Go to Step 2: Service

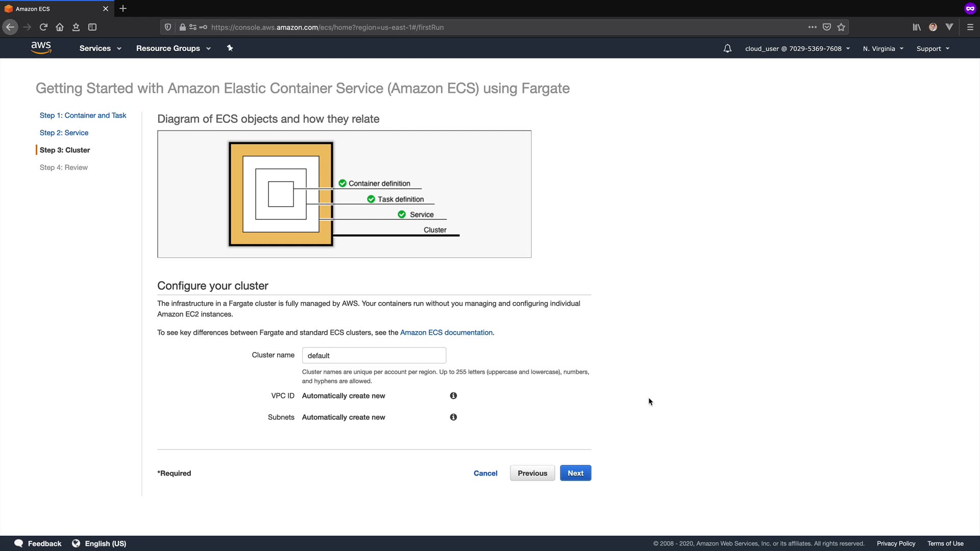click(64, 133)
